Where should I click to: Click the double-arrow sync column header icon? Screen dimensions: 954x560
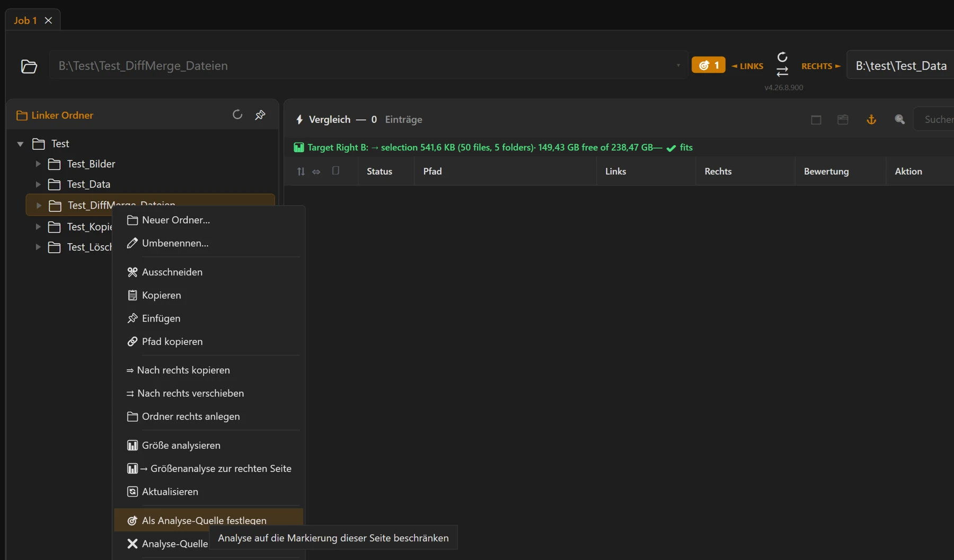coord(316,172)
